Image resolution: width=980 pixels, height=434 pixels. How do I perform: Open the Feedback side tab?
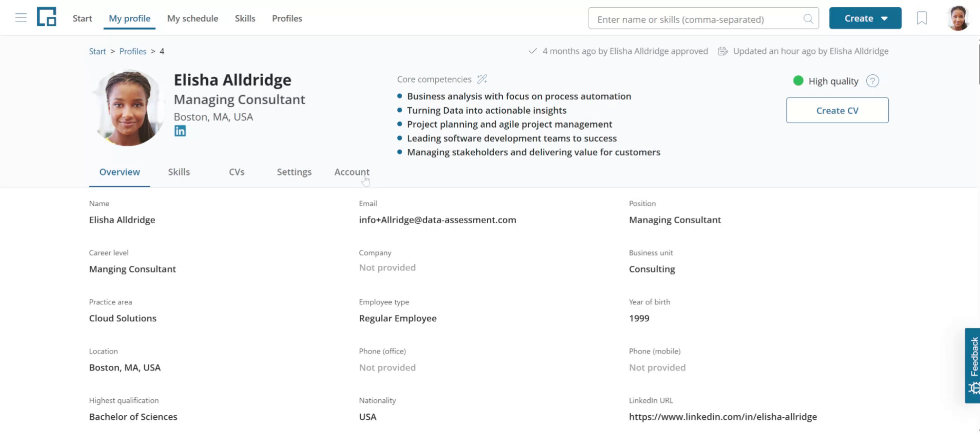coord(972,365)
